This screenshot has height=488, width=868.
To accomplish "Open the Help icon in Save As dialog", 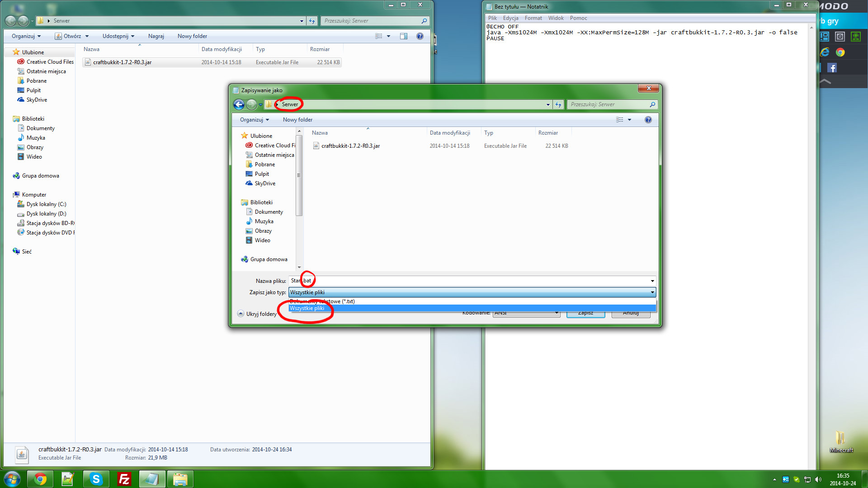I will tap(648, 120).
